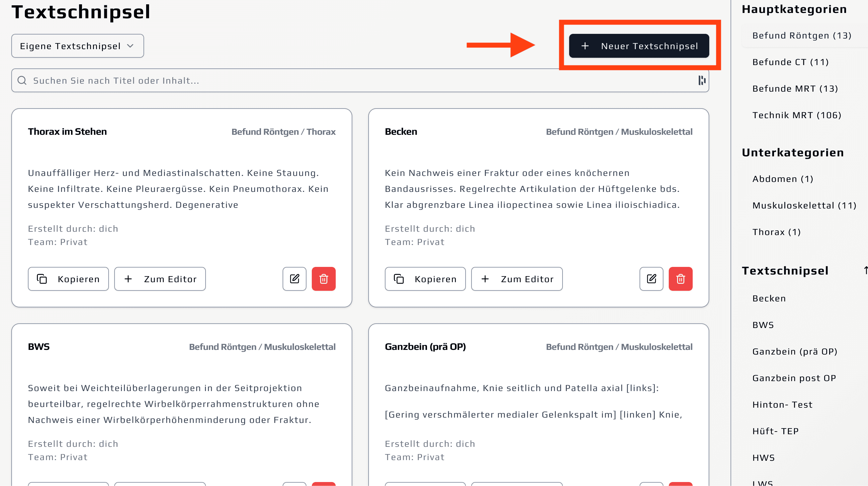Select the Technik MRT (106) category
Screen dimensions: 868x486
797,115
